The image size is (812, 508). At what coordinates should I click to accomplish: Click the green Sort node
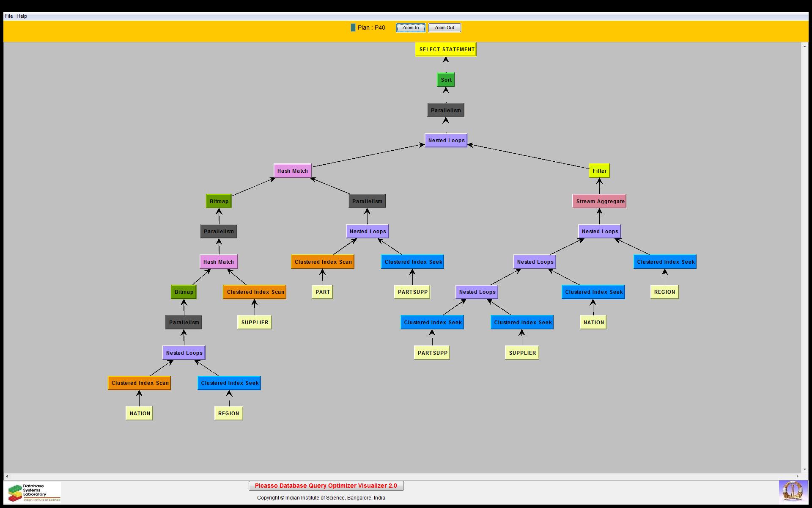click(446, 80)
